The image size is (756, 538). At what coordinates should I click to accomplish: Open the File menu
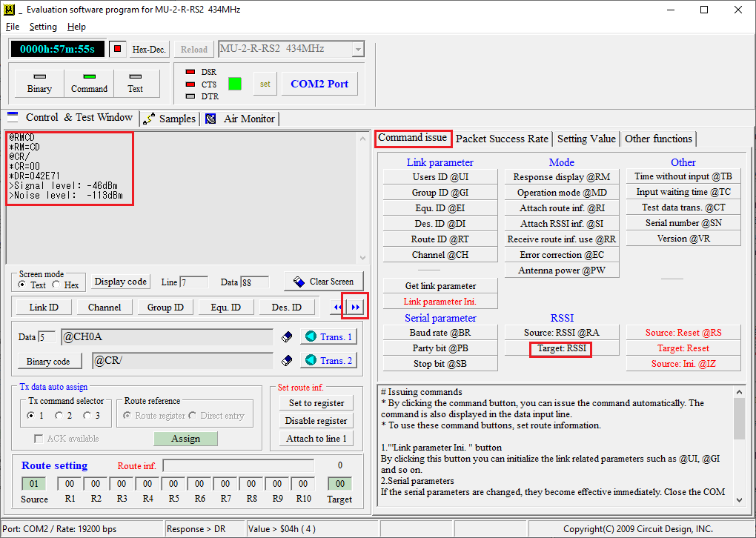pyautogui.click(x=13, y=27)
